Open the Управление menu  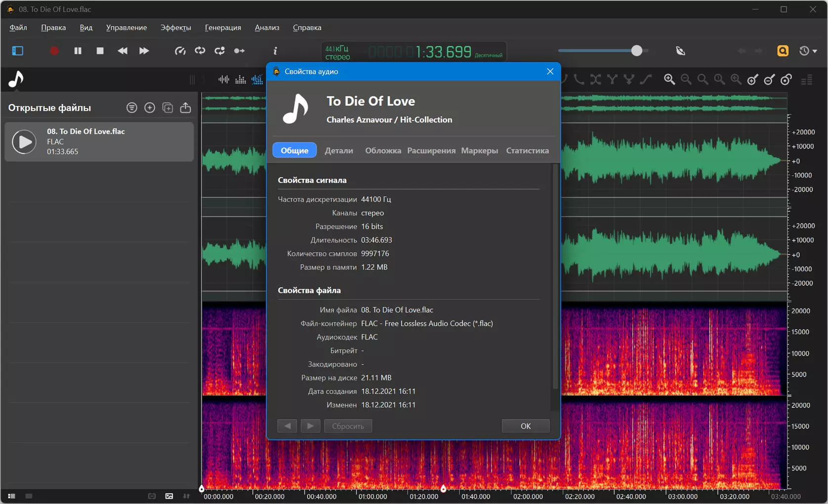pos(126,28)
